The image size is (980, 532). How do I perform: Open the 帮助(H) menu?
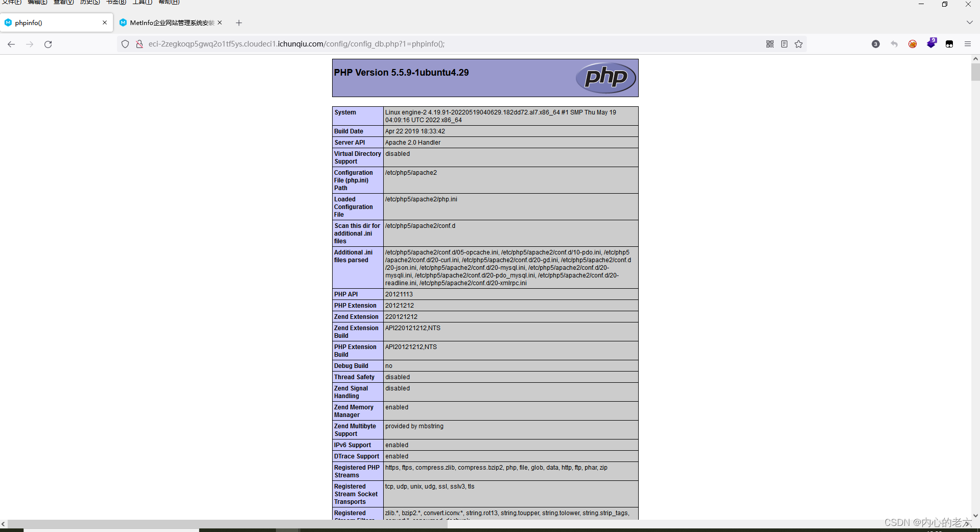[x=169, y=2]
